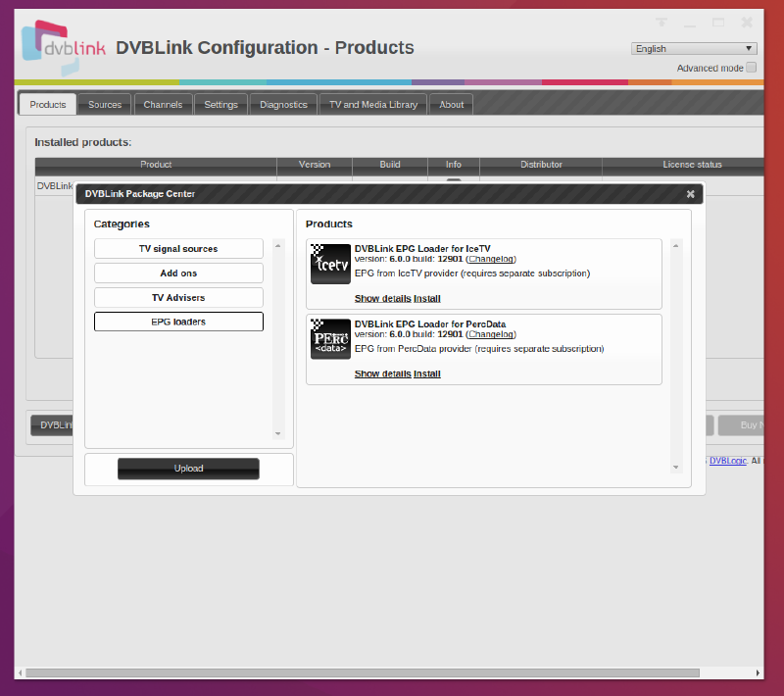Open the DVBLogic link in footer
This screenshot has width=784, height=696.
(x=728, y=461)
